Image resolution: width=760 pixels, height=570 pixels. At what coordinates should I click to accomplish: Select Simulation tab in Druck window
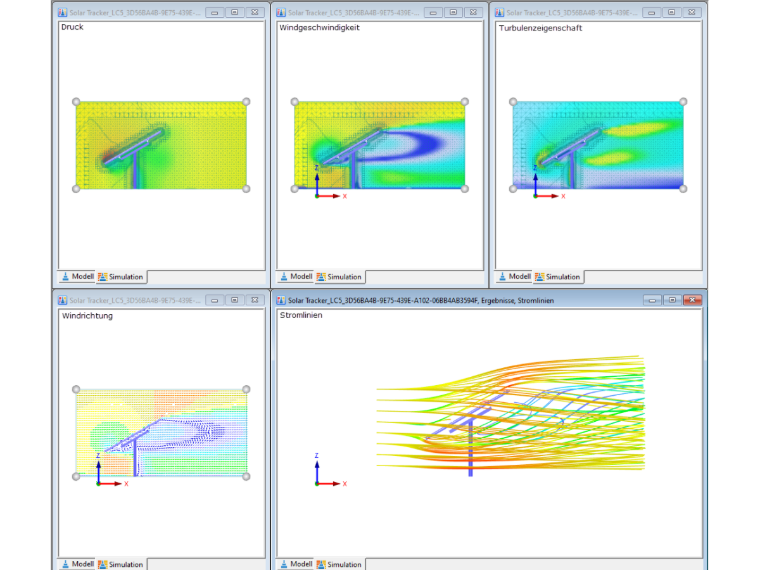click(x=121, y=277)
